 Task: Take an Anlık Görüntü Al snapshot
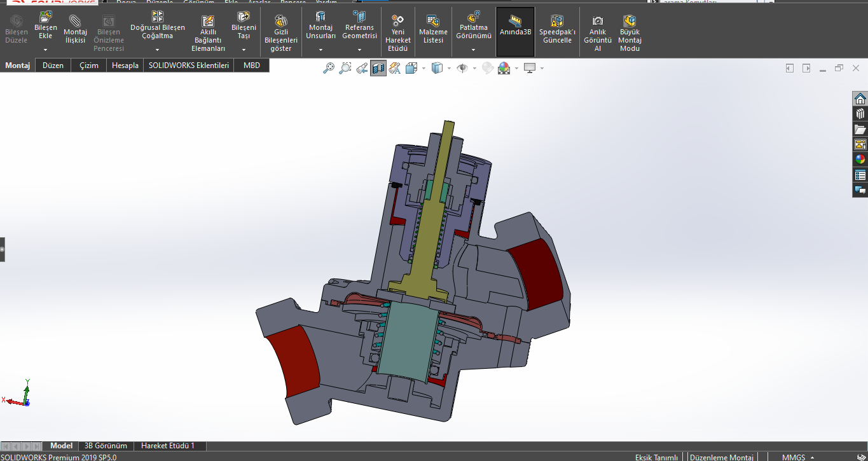coord(598,33)
